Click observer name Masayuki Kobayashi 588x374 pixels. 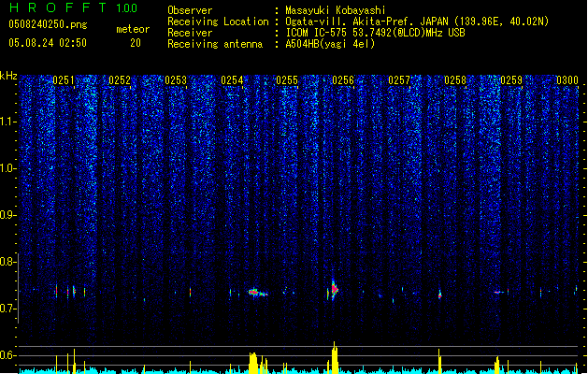pyautogui.click(x=336, y=10)
